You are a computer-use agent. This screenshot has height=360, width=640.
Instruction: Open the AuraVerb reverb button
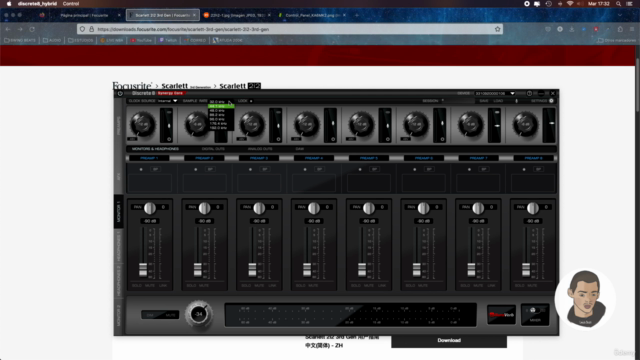(x=502, y=315)
